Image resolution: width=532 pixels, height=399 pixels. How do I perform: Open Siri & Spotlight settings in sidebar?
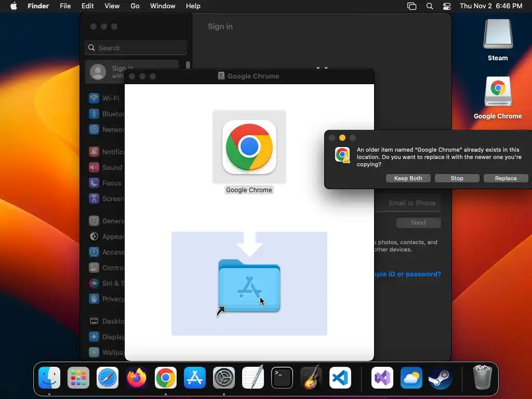tap(106, 283)
